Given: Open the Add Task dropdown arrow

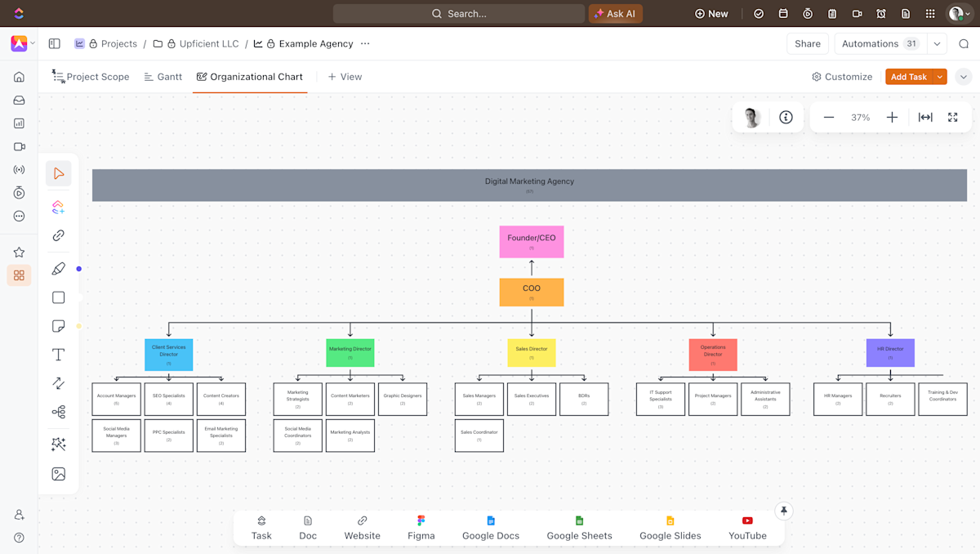Looking at the screenshot, I should pyautogui.click(x=938, y=76).
